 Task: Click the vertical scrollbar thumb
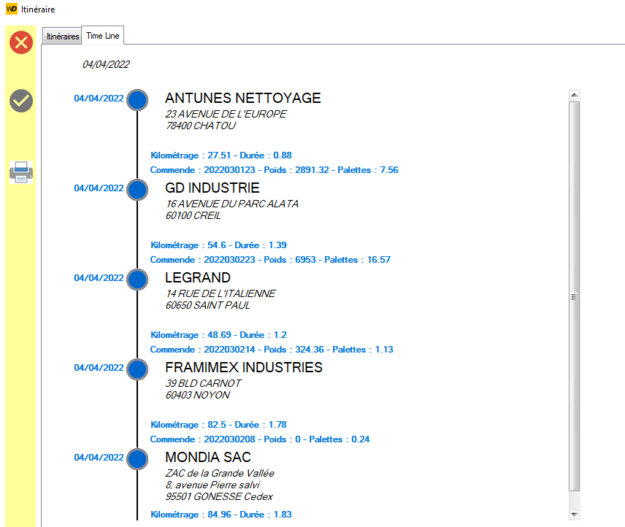[573, 296]
